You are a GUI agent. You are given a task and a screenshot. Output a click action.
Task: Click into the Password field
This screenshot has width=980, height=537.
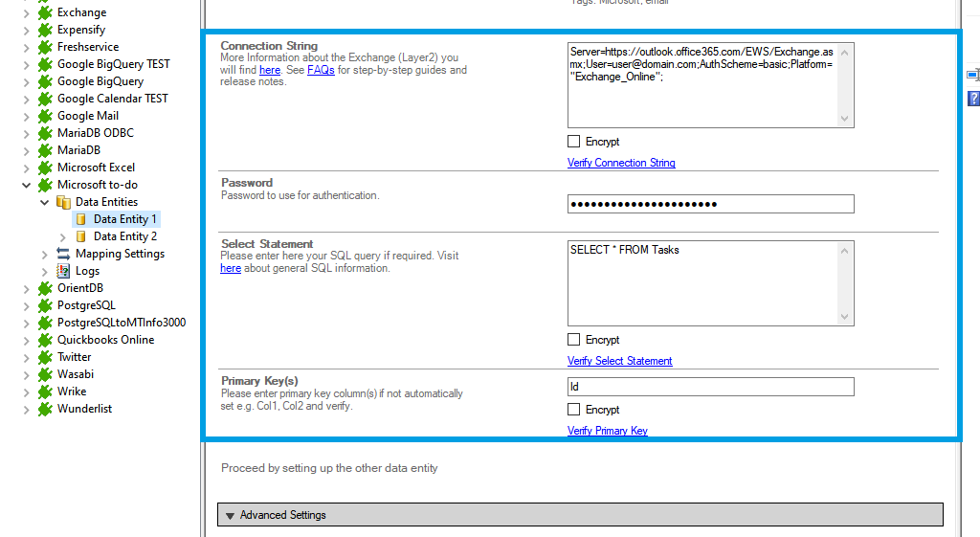click(x=711, y=204)
